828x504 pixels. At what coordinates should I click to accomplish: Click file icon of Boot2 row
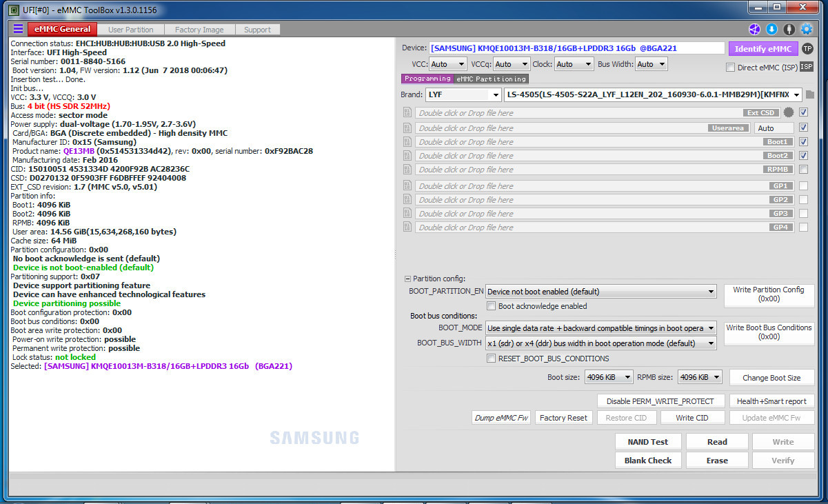click(x=406, y=156)
